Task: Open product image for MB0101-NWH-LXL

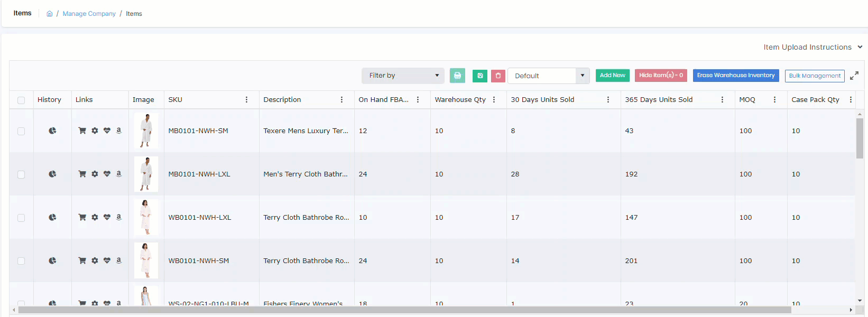Action: click(146, 174)
